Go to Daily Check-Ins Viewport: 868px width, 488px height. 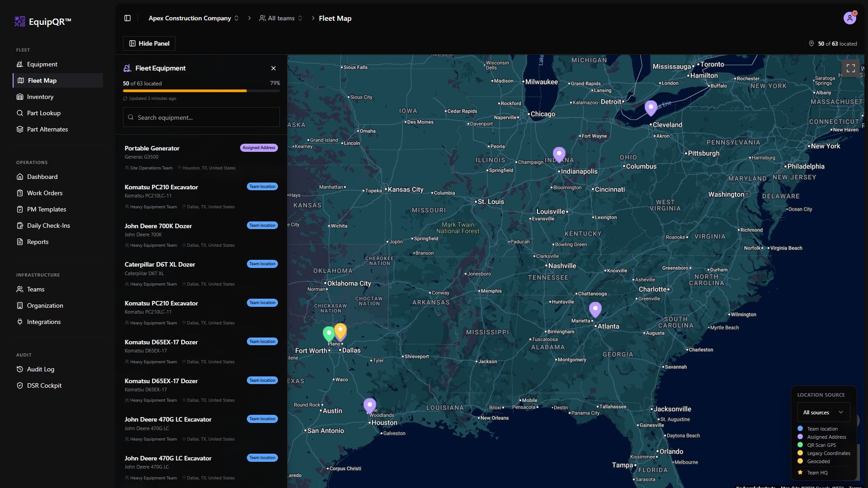(58, 225)
